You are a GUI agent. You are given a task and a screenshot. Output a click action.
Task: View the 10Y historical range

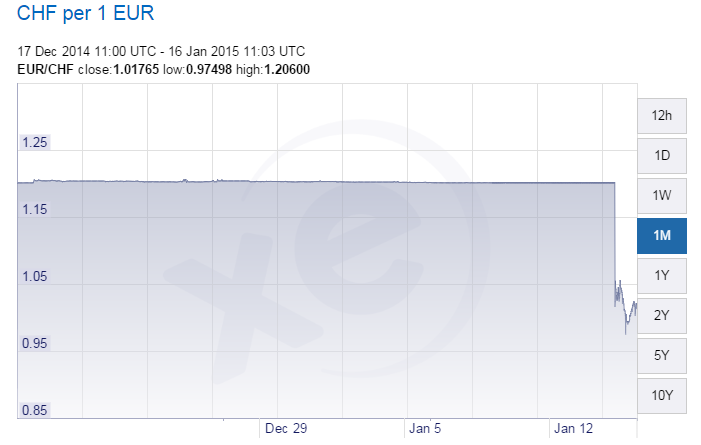(x=662, y=396)
